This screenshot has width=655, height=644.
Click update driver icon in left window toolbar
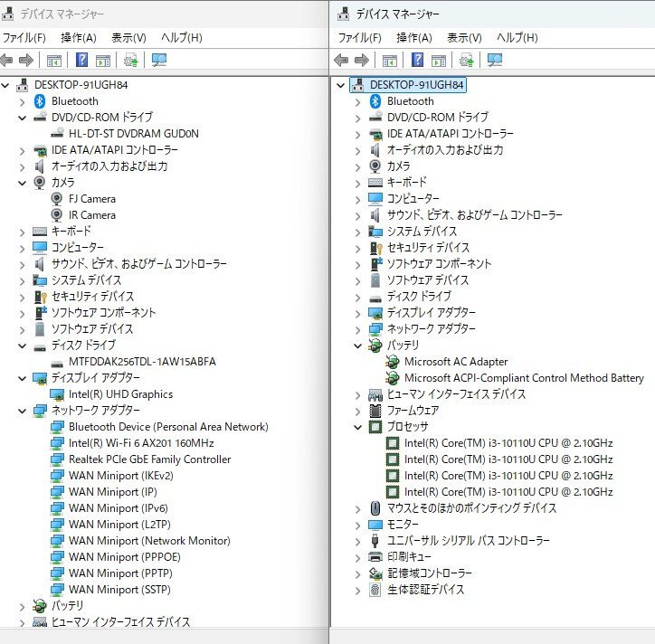pyautogui.click(x=131, y=61)
